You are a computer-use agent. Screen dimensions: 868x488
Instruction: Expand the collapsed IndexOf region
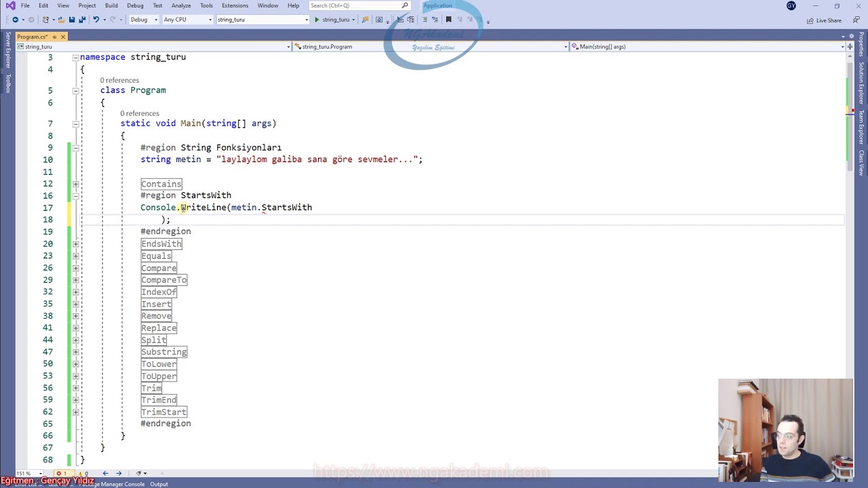coord(75,292)
